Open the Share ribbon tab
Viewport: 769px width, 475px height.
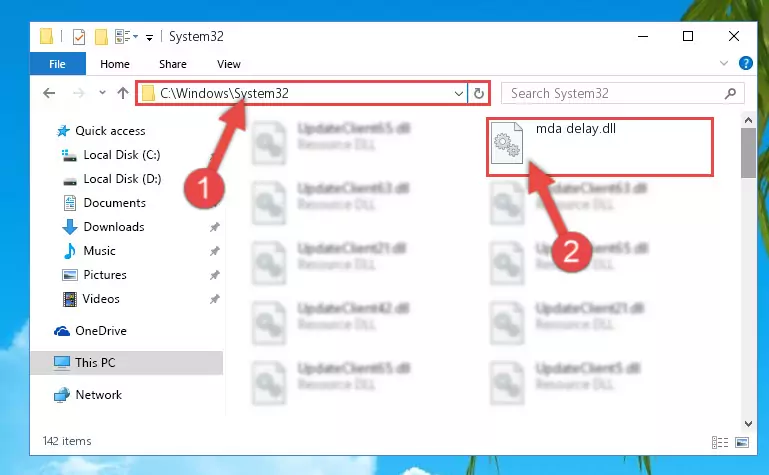coord(173,64)
